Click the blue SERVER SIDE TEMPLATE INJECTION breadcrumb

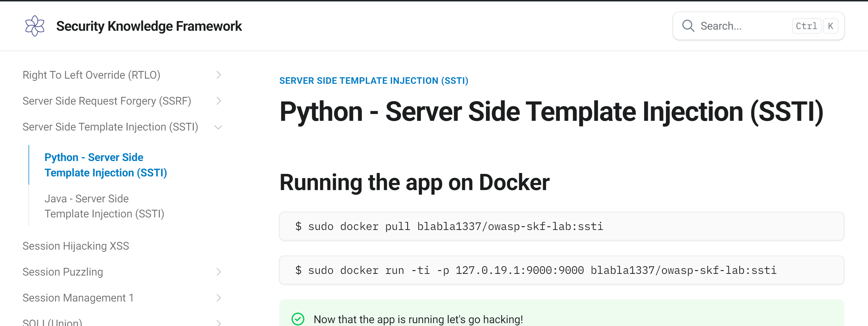coord(374,81)
